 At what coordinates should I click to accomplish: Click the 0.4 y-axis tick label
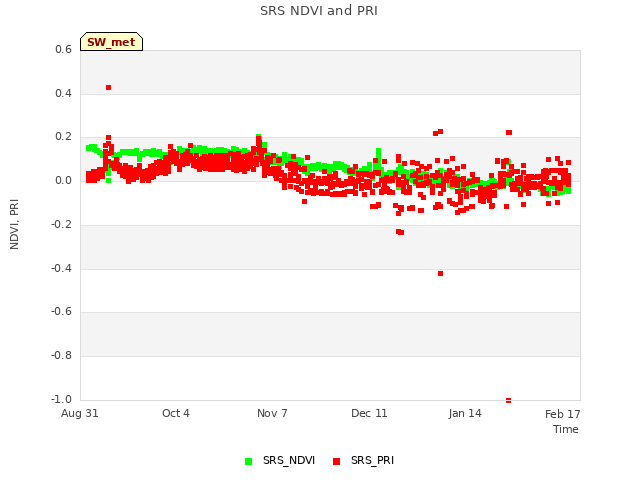[x=63, y=93]
